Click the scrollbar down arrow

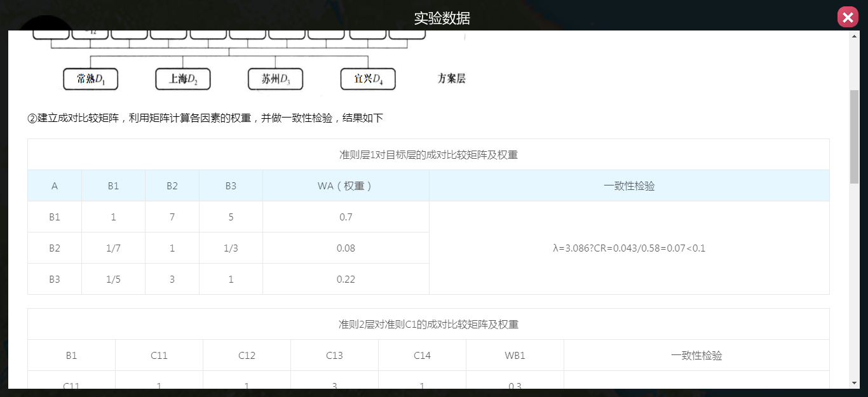(854, 382)
